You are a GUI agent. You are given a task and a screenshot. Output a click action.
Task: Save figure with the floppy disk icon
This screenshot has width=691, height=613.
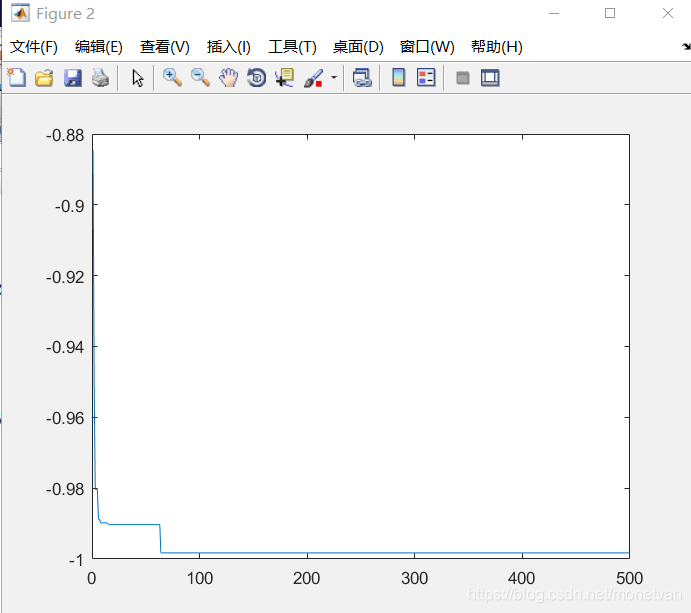pos(73,78)
